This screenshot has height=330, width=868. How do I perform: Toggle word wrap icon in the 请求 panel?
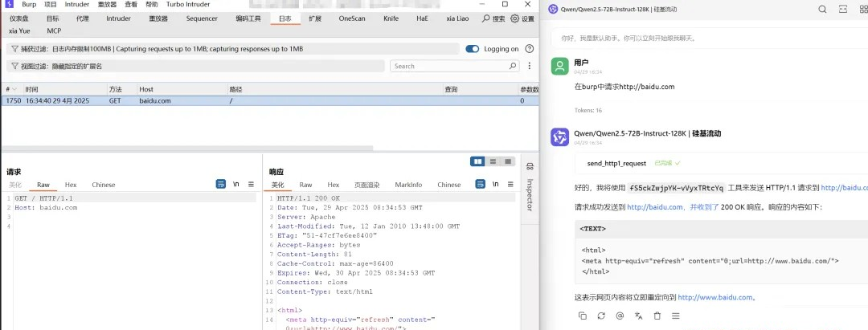click(221, 184)
